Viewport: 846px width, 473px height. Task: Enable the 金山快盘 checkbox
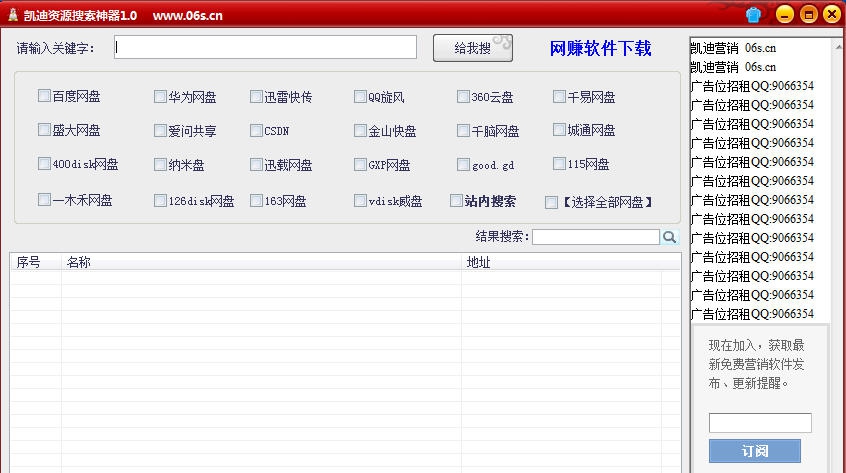tap(360, 131)
